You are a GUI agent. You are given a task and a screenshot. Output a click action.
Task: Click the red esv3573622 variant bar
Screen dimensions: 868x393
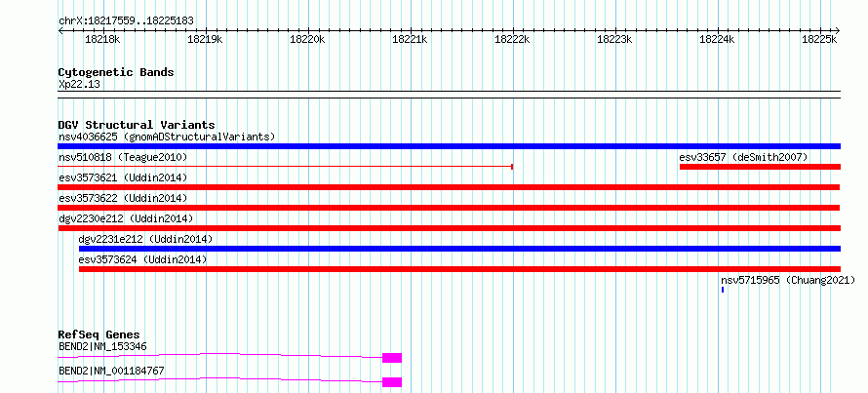point(449,208)
